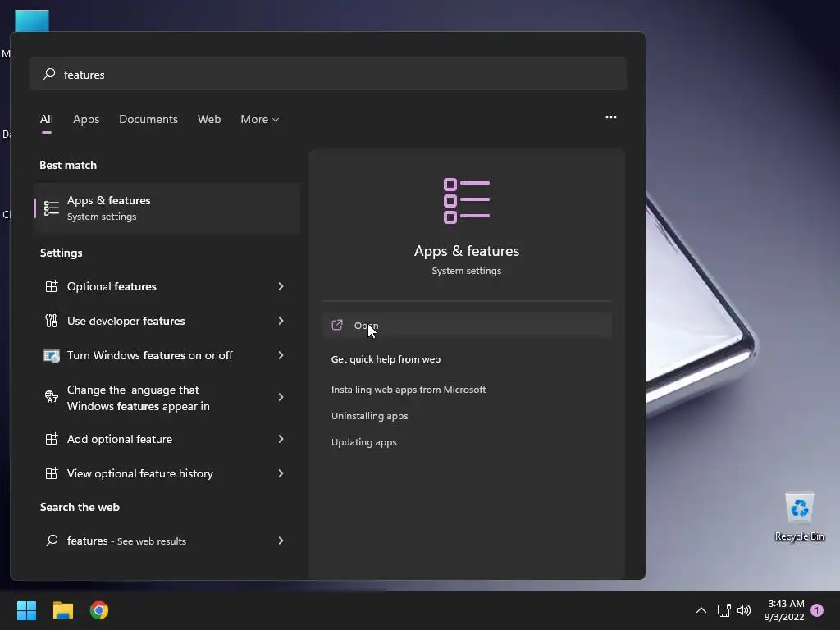The width and height of the screenshot is (840, 630).
Task: Select the All search tab
Action: pos(47,119)
